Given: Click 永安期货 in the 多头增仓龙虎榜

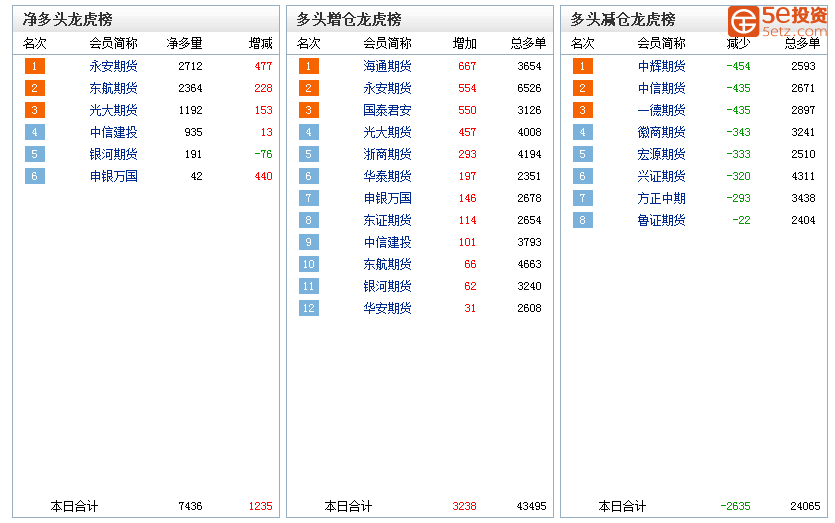Looking at the screenshot, I should pyautogui.click(x=387, y=88).
